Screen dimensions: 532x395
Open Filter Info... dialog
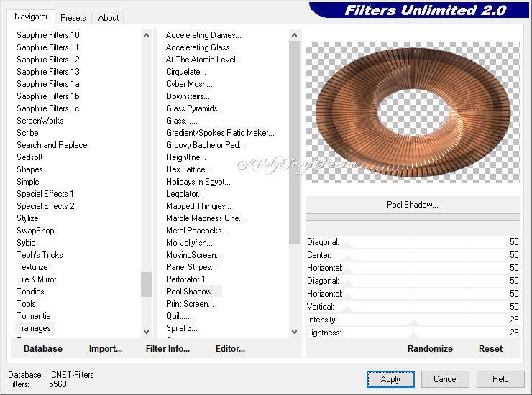pos(168,349)
